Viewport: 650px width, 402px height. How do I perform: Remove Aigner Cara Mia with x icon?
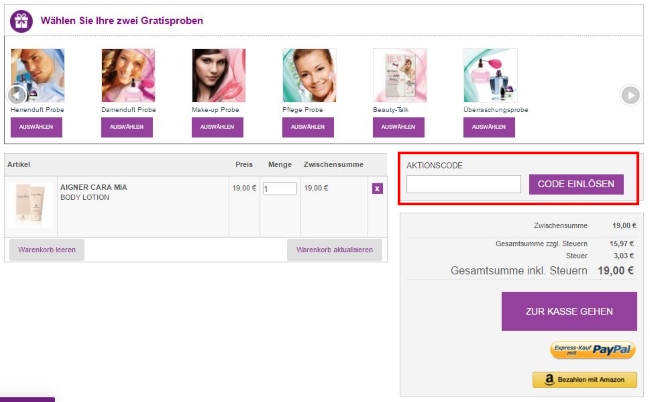point(377,189)
